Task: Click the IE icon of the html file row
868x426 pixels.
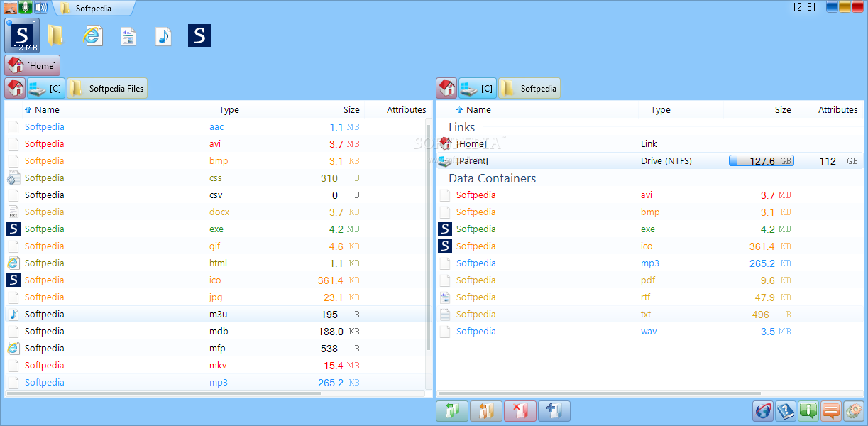Action: [x=13, y=263]
